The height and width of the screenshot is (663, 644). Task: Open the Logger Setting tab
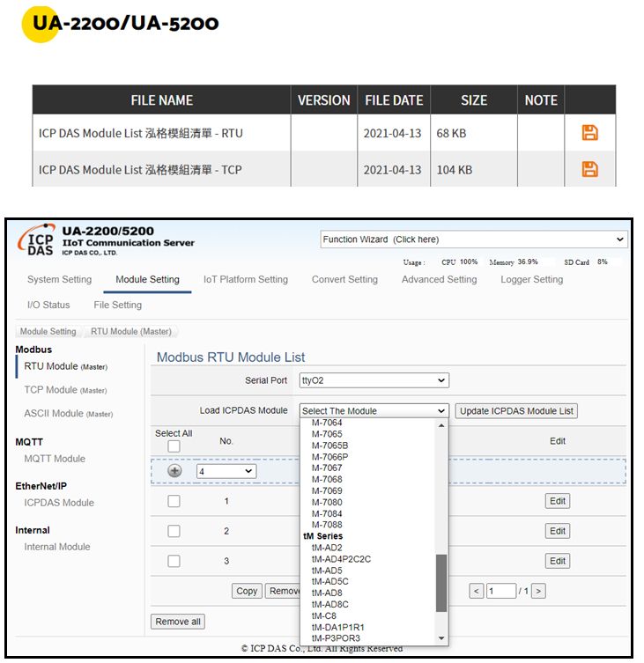[x=532, y=279]
